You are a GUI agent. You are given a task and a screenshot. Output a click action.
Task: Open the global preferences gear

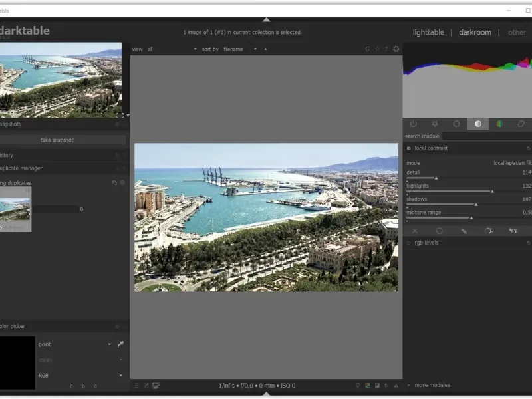click(396, 49)
